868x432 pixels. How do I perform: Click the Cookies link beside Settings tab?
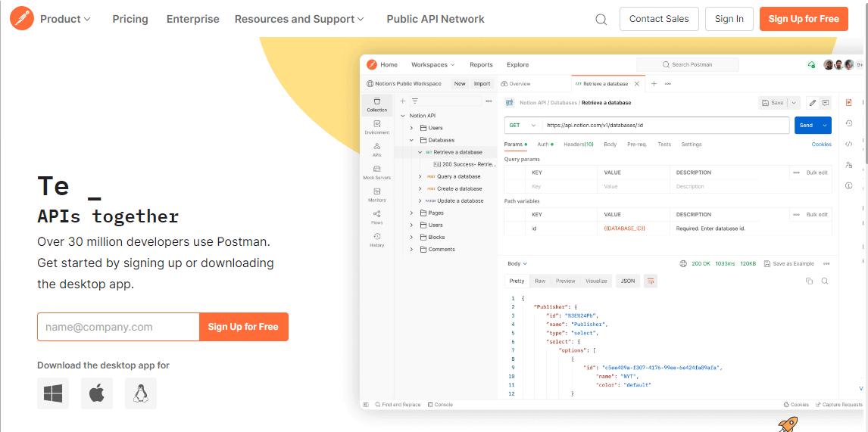point(822,145)
